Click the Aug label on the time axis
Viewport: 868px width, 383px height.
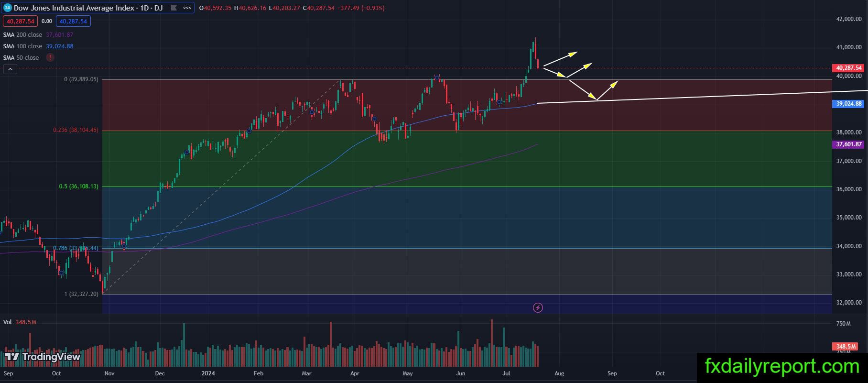(559, 373)
